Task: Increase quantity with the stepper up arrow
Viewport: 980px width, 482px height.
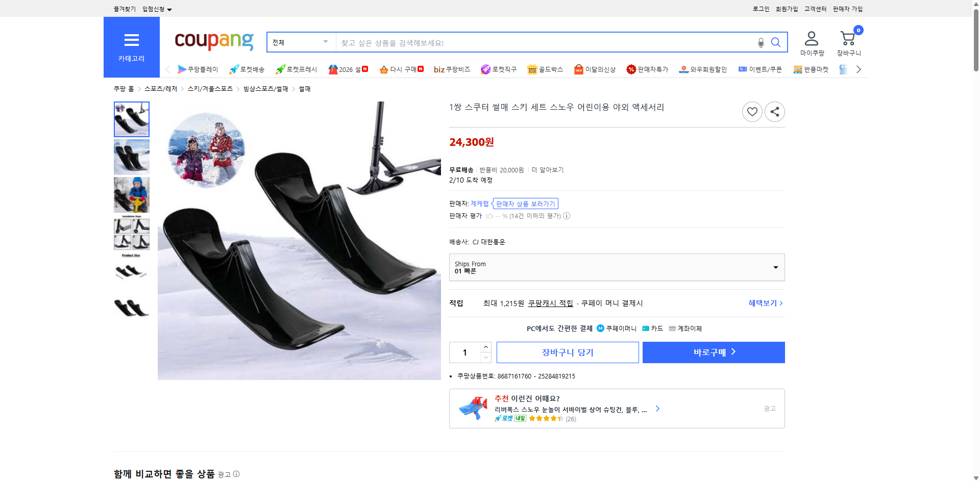Action: [x=485, y=346]
